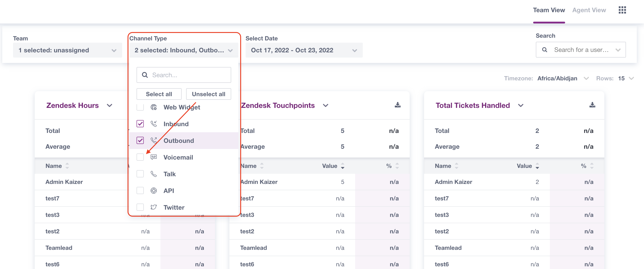The image size is (644, 269).
Task: Click channel search magnifier icon
Action: click(x=145, y=75)
